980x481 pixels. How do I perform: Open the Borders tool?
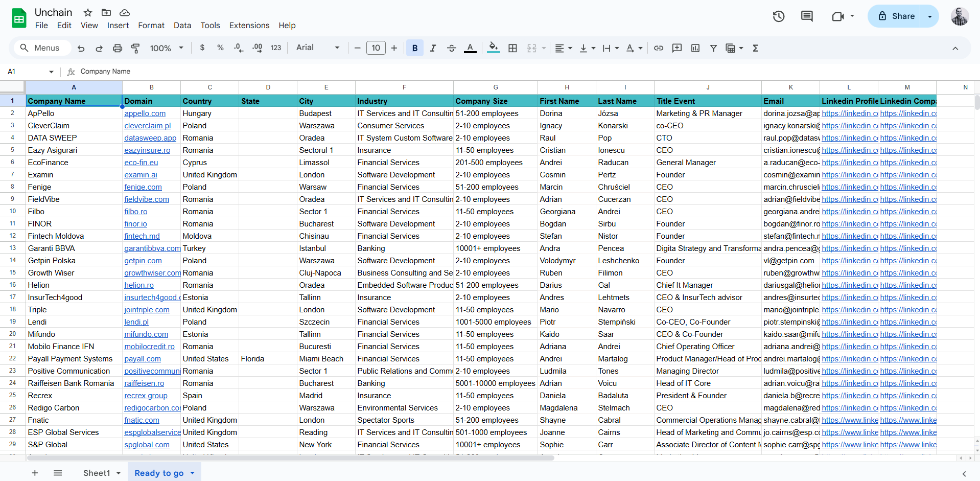pos(512,48)
